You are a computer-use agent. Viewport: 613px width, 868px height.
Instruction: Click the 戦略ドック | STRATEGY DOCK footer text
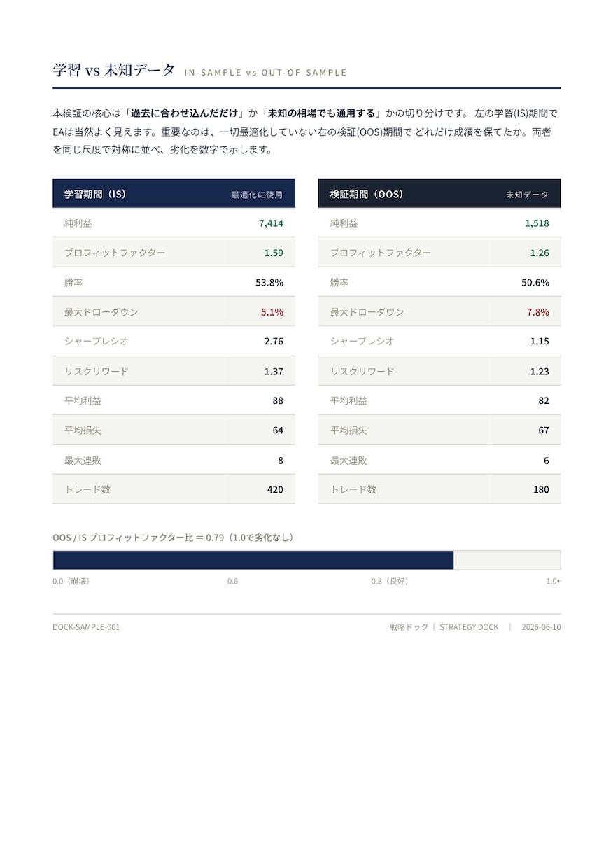point(444,626)
